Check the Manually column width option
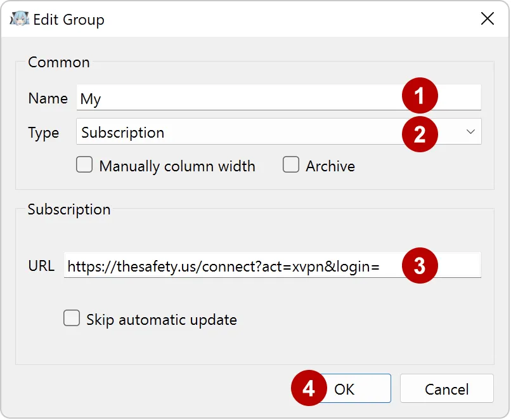Viewport: 511px width, 420px height. point(84,164)
